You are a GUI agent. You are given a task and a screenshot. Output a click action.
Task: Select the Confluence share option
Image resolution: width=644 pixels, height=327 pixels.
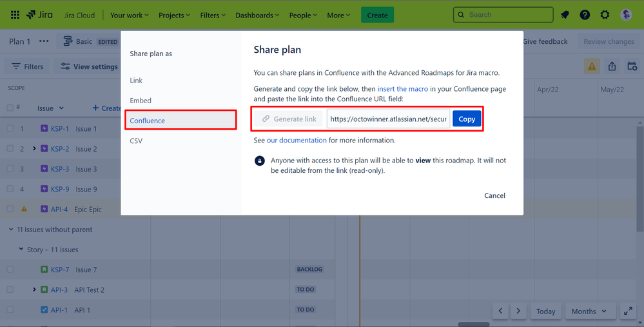[181, 121]
